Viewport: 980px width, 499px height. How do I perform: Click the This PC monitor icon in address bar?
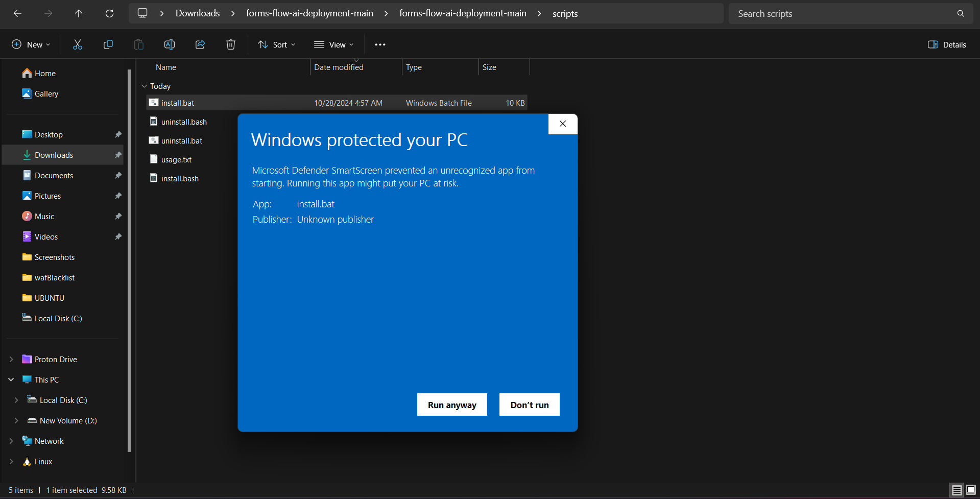tap(142, 13)
